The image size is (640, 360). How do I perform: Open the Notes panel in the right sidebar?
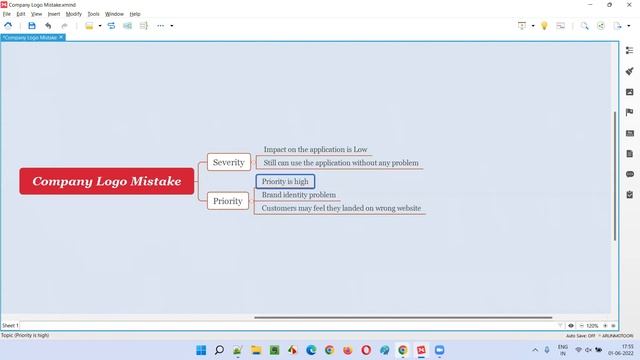[x=629, y=153]
